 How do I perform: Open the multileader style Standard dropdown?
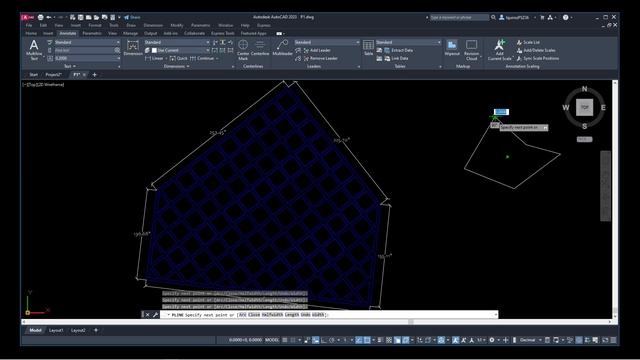(327, 42)
